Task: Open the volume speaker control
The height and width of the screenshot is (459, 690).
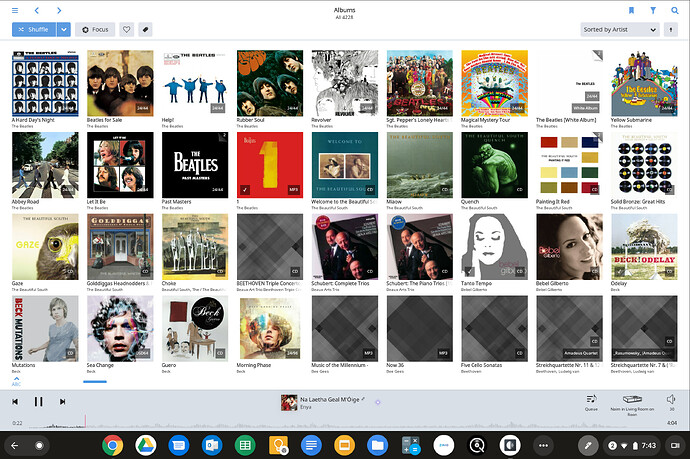Action: [672, 402]
